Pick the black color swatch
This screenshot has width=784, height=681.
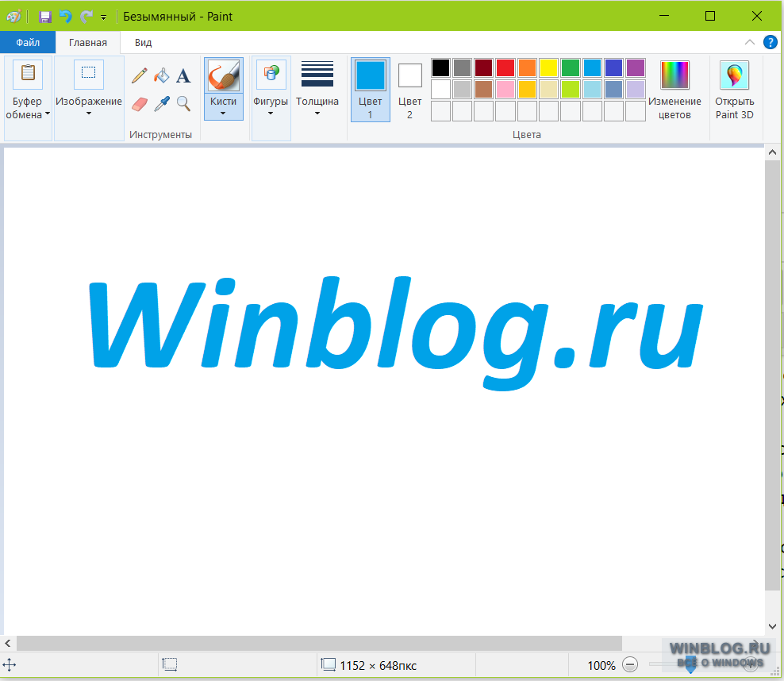[x=440, y=68]
